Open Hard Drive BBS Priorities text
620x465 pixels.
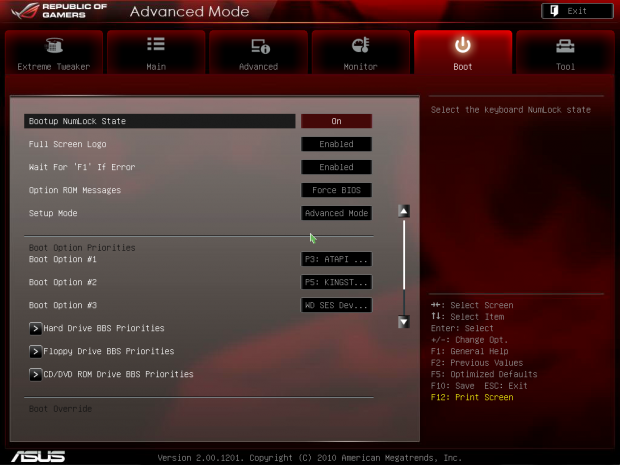[104, 328]
